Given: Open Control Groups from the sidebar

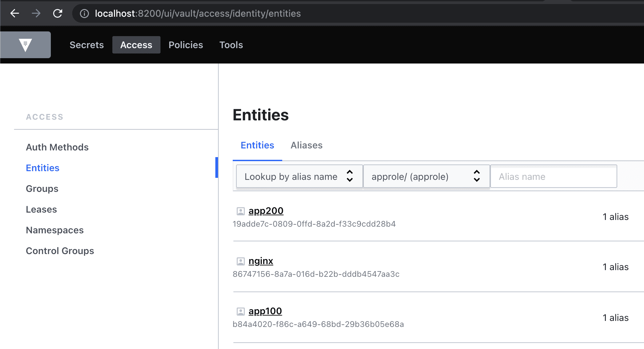Looking at the screenshot, I should 60,251.
